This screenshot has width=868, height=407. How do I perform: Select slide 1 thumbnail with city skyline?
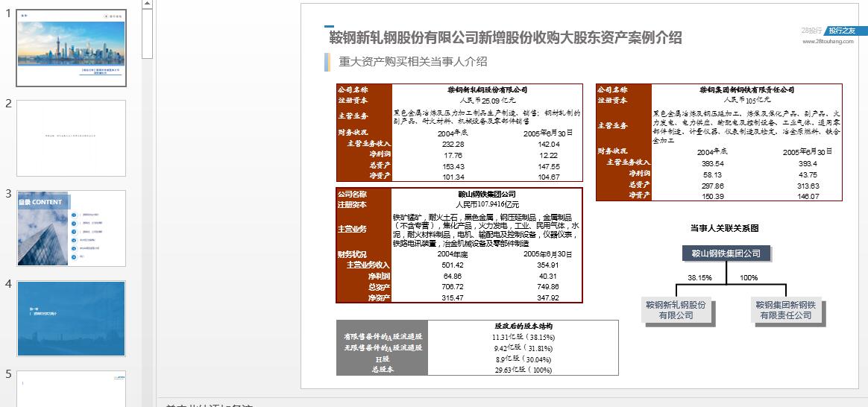point(72,48)
